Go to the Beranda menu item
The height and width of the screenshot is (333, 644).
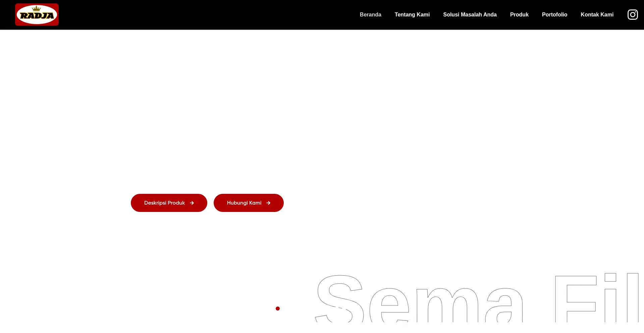370,15
